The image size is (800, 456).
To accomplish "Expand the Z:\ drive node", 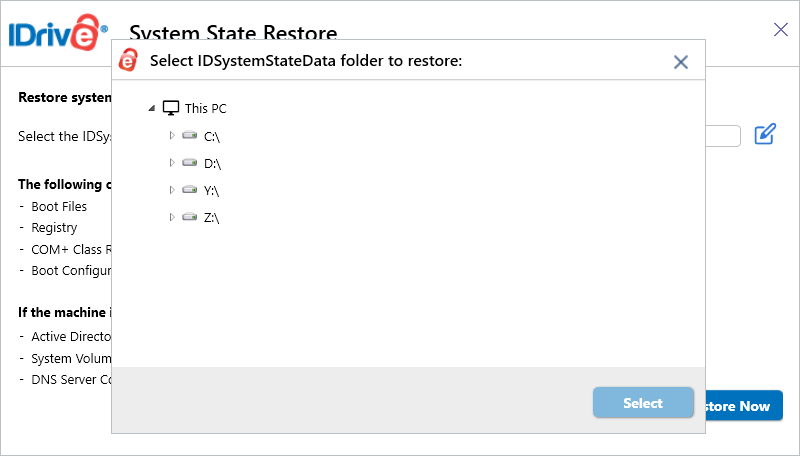I will coord(172,217).
